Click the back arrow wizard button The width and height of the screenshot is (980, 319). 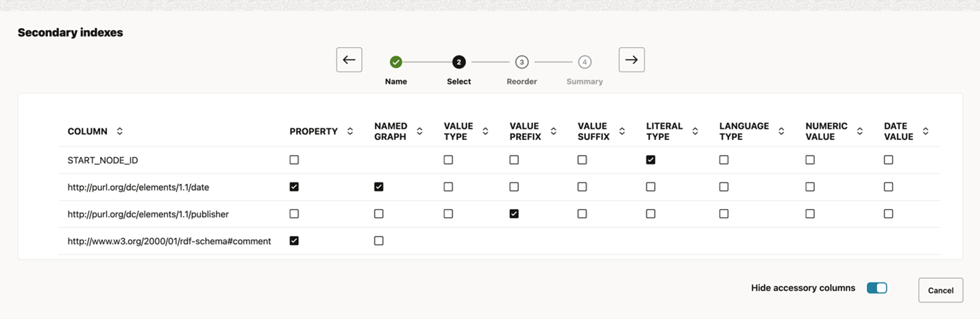349,60
